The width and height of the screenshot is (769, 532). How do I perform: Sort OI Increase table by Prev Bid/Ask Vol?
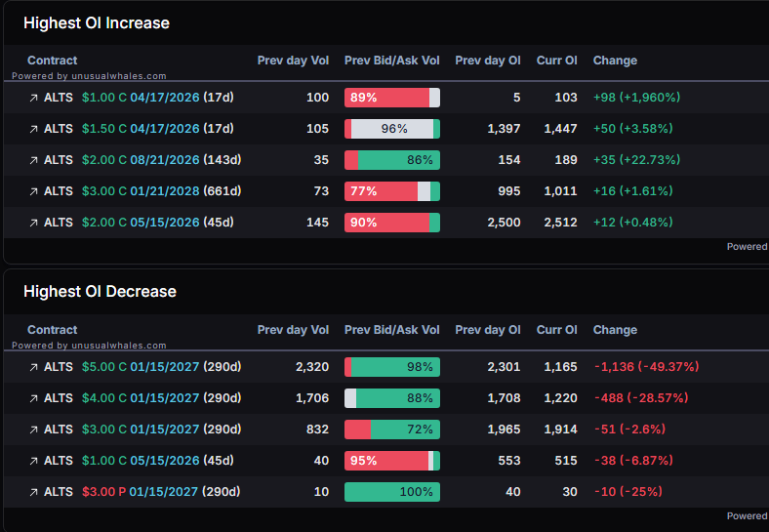pos(392,61)
